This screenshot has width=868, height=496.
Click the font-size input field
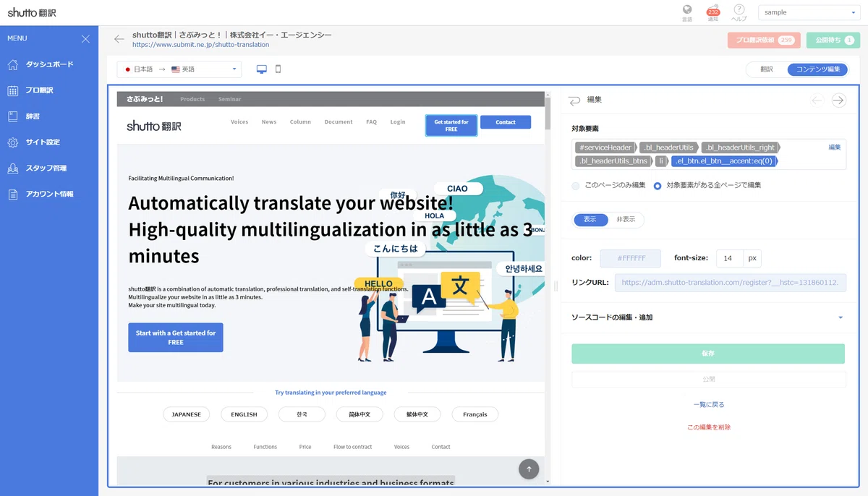730,258
